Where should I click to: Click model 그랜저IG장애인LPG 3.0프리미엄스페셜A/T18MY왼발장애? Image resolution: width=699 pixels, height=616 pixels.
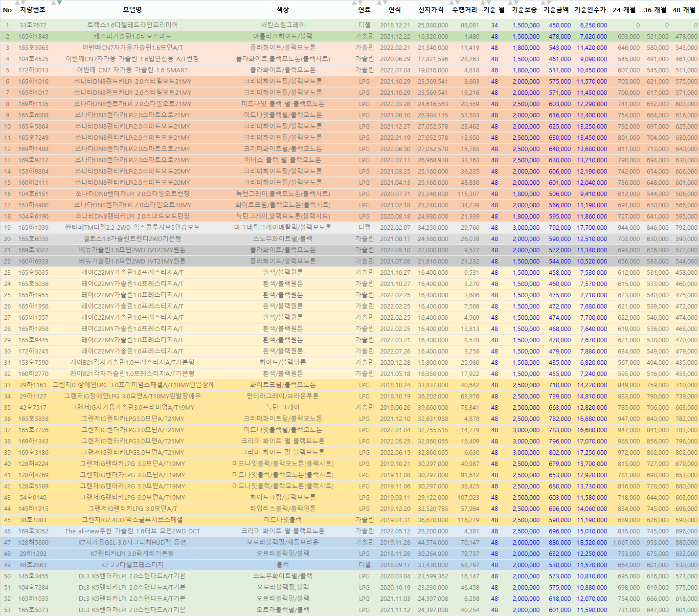(133, 385)
